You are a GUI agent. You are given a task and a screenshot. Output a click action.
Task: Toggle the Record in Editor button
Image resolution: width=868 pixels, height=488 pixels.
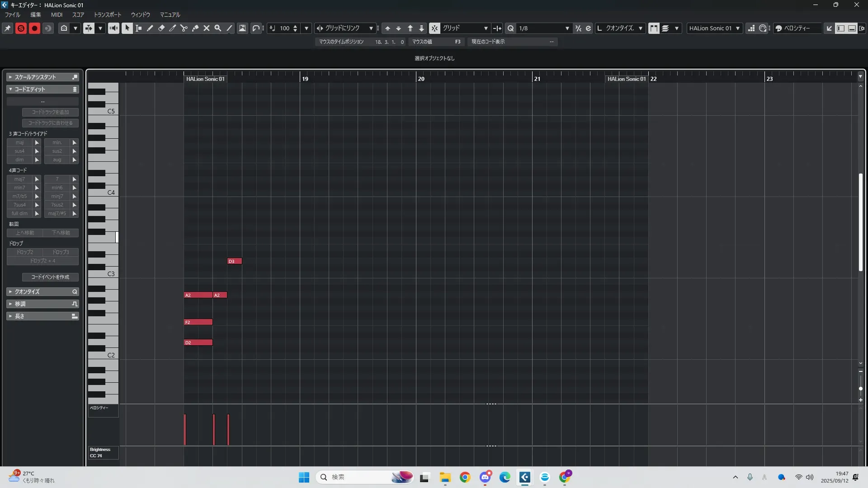coord(34,28)
